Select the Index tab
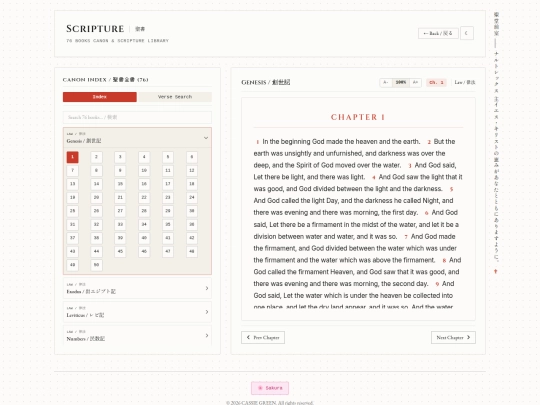This screenshot has height=405, width=540. click(100, 97)
